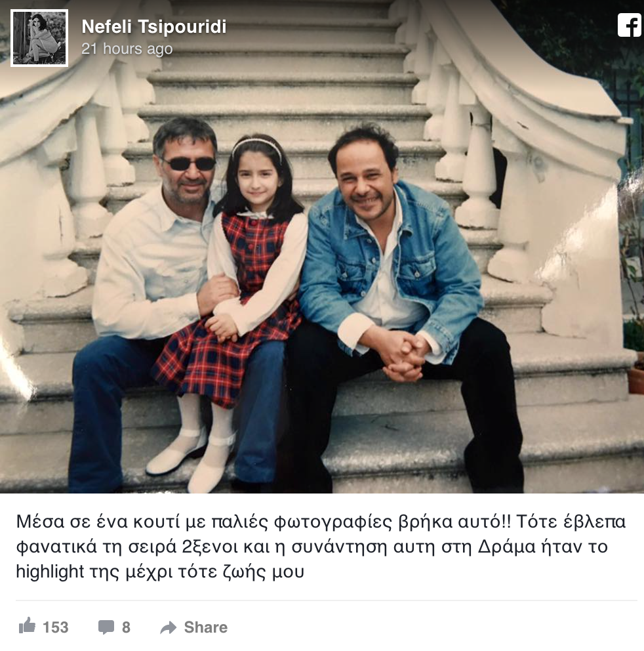Click the caption's first line starting "Μέσα σε"

click(321, 522)
